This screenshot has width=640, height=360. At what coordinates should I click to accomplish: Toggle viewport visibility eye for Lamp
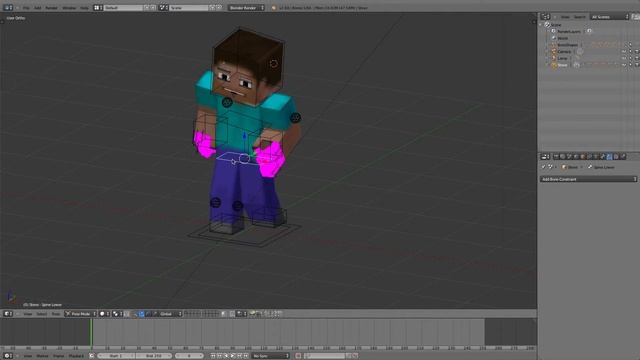coord(624,58)
